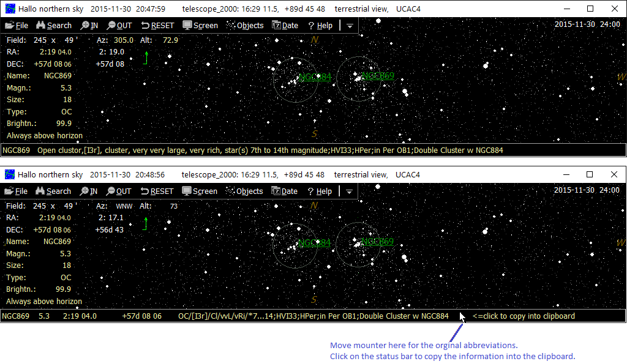Click Search binoculars in upper window
Image resolution: width=627 pixels, height=364 pixels.
click(x=53, y=25)
